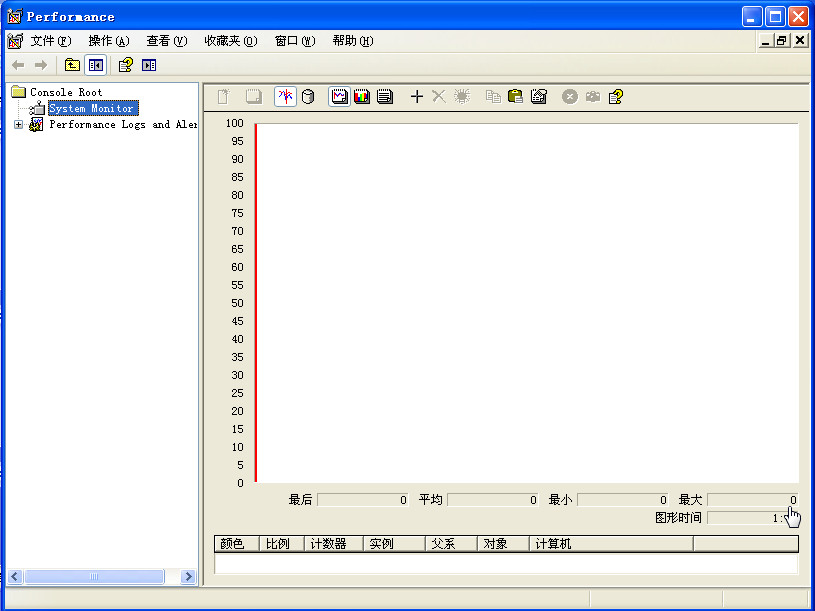815x611 pixels.
Task: Open MMC Help icon in main toolbar
Action: click(x=125, y=65)
